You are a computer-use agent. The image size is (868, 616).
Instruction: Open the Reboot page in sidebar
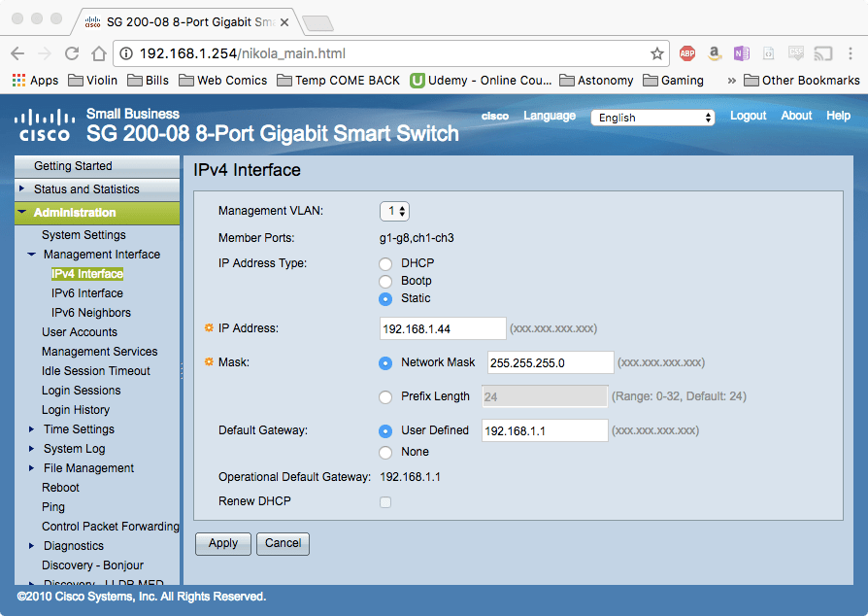click(x=60, y=488)
